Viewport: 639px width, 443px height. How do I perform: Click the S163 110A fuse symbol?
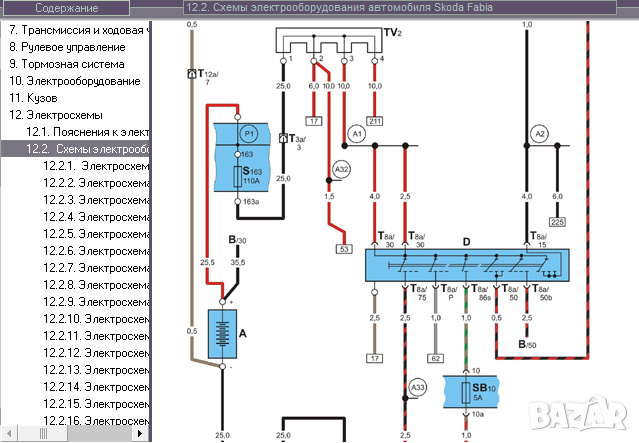click(x=237, y=178)
